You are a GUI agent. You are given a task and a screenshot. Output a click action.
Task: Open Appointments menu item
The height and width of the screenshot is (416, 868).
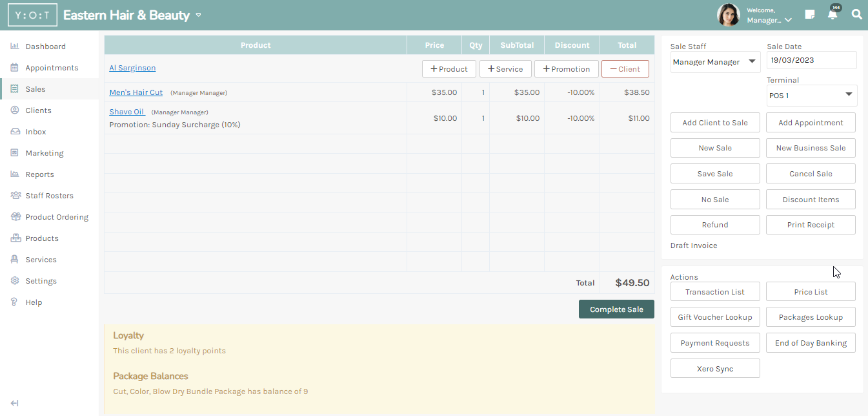click(x=52, y=68)
